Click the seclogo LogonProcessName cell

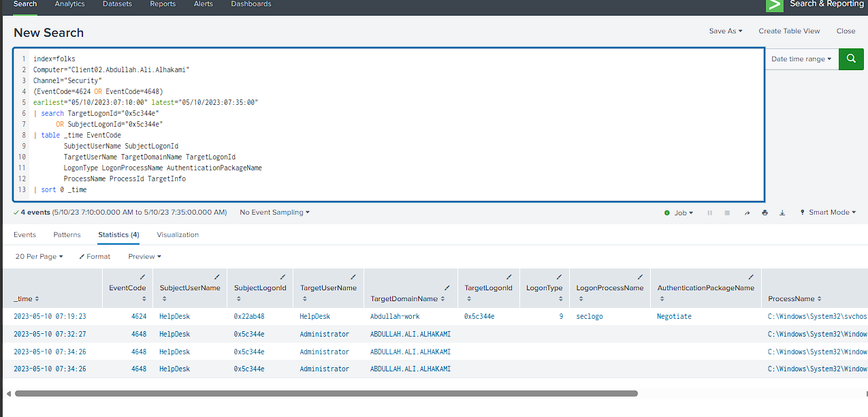point(590,317)
